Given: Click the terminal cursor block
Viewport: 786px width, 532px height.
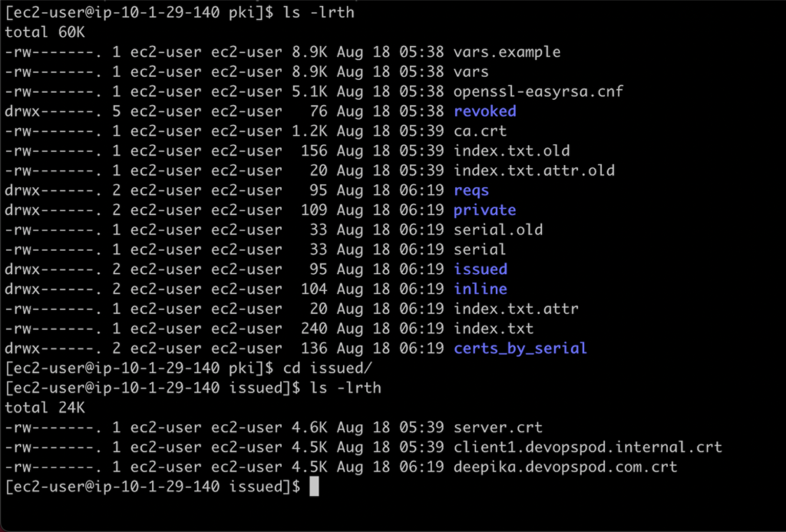Looking at the screenshot, I should [314, 487].
